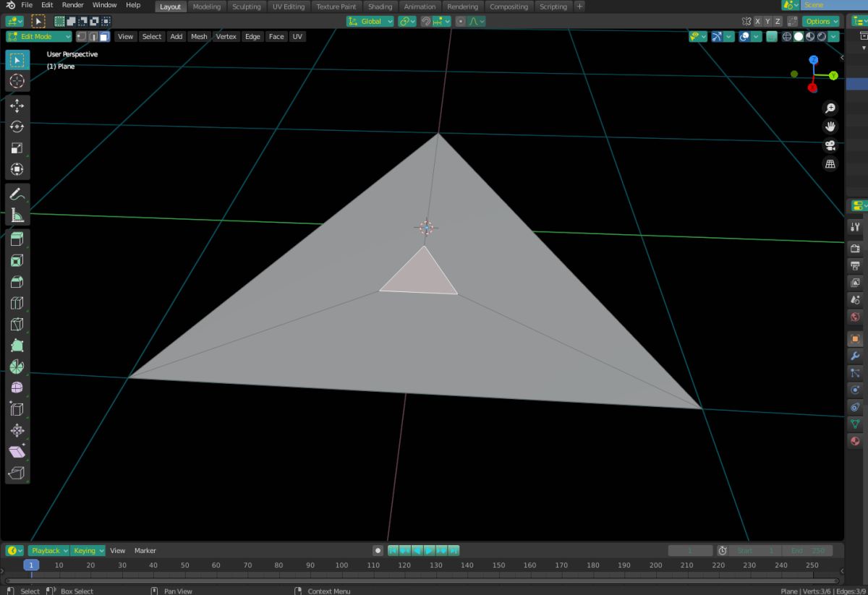Expand the viewport shading options arrow
Screen dimensions: 868x595
834,37
